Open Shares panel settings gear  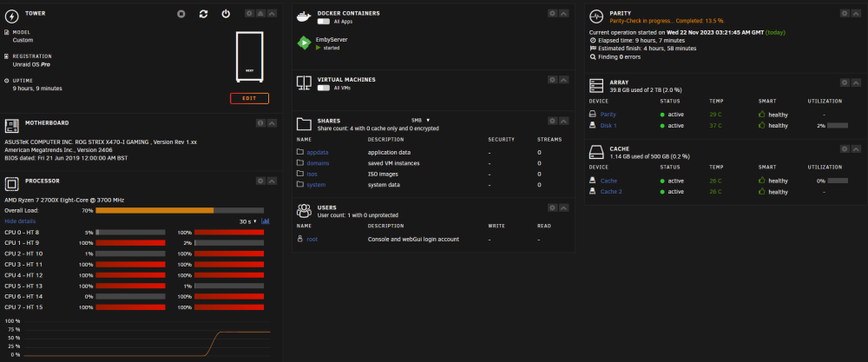(552, 121)
